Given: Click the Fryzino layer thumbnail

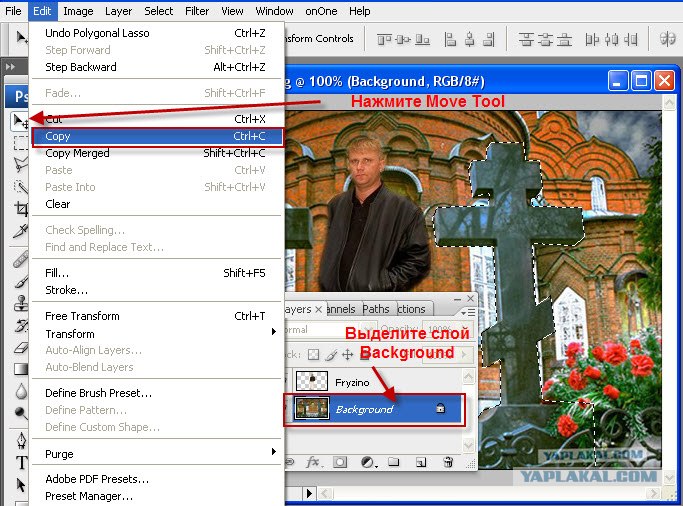Looking at the screenshot, I should [x=312, y=382].
